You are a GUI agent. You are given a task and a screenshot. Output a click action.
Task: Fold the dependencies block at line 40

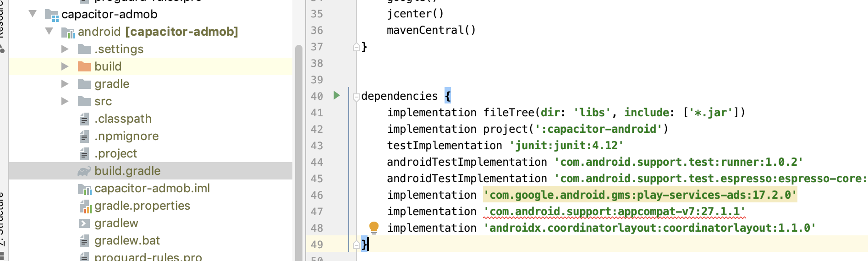(x=356, y=97)
